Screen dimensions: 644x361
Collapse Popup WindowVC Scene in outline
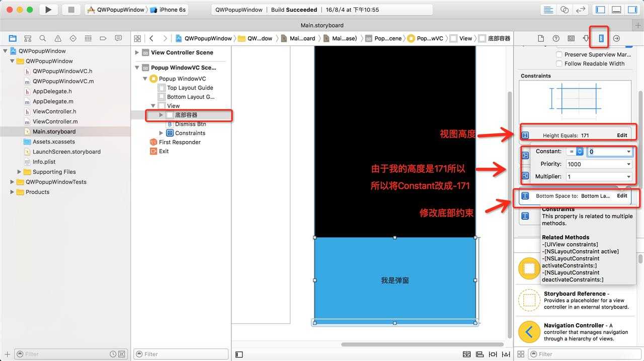137,67
